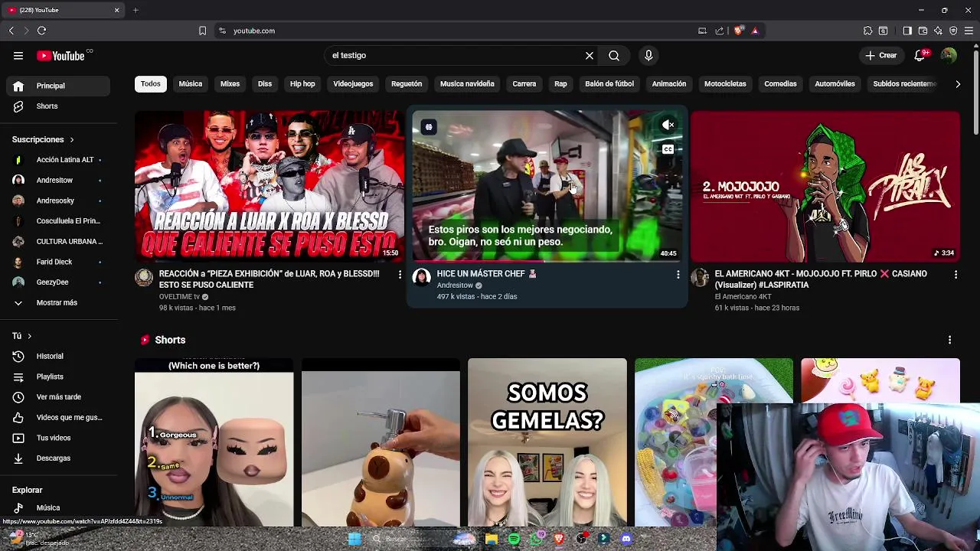Open the YouTube hamburger guide menu
Screen dimensions: 980x551
pyautogui.click(x=18, y=55)
